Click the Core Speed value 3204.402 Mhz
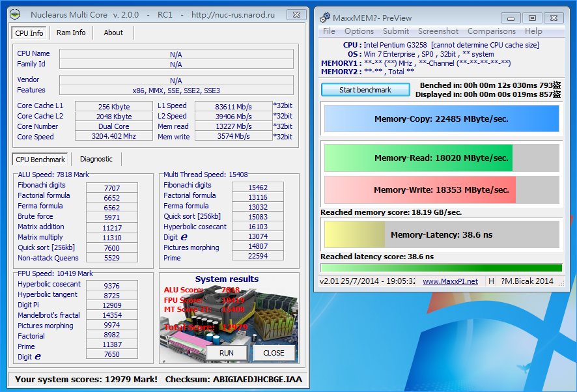Viewport: 577px width, 392px height. click(x=114, y=136)
